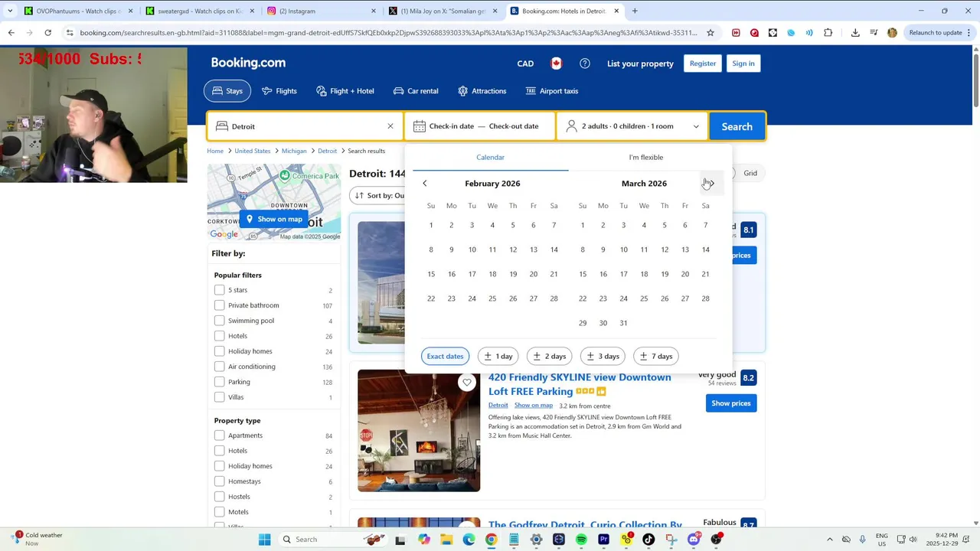Viewport: 980px width, 551px height.
Task: Click the yellow Search button
Action: (737, 126)
